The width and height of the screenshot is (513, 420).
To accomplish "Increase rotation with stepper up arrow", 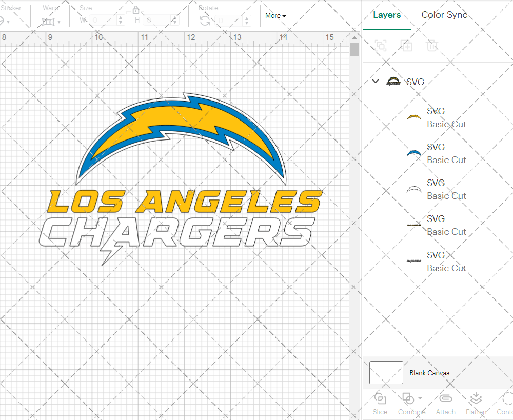I will 247,17.
